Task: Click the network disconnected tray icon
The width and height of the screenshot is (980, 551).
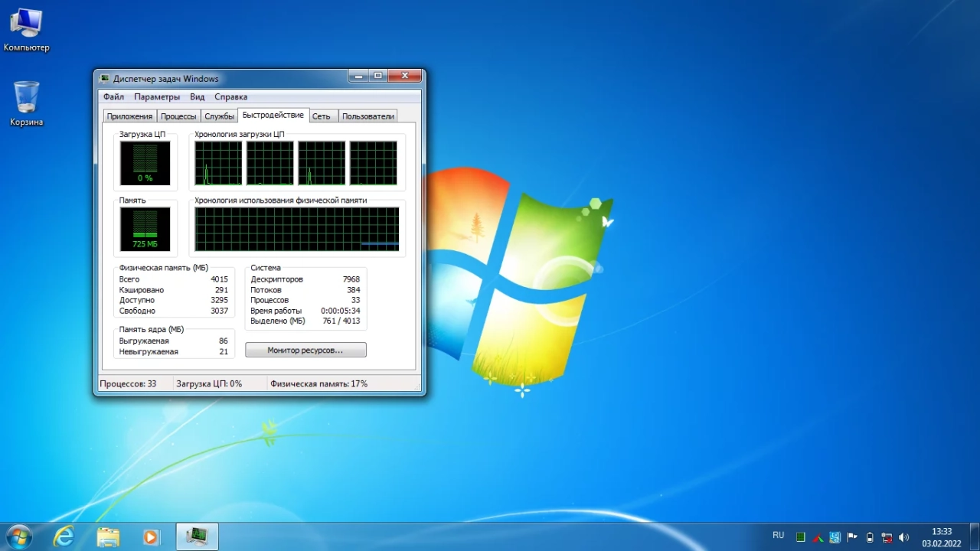Action: 887,537
